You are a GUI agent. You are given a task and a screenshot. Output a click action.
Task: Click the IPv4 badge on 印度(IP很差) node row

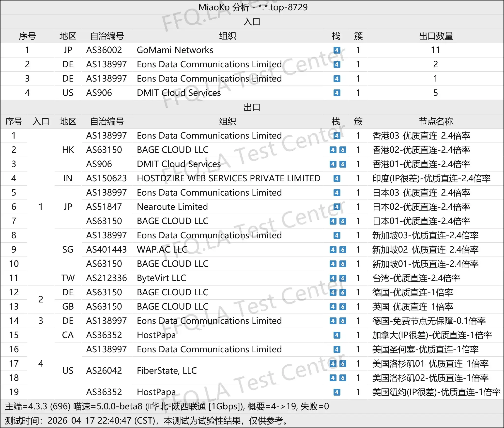coord(337,178)
